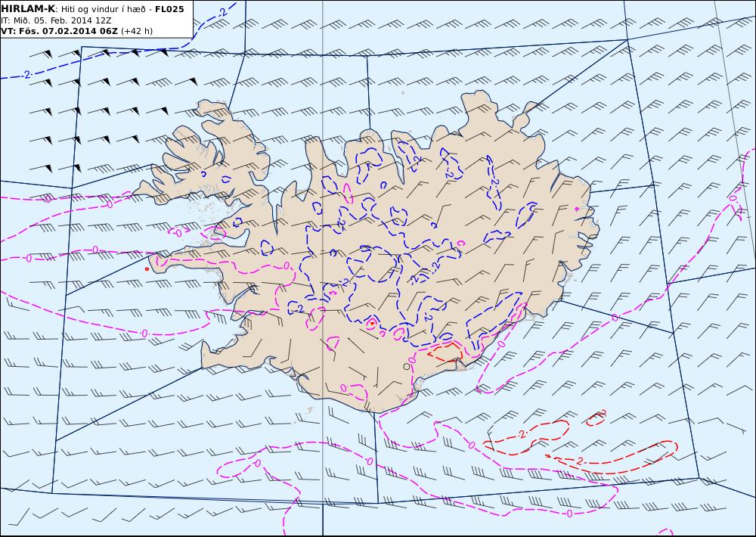Click the small circle marker in southern Iceland
This screenshot has width=756, height=537.
click(407, 367)
